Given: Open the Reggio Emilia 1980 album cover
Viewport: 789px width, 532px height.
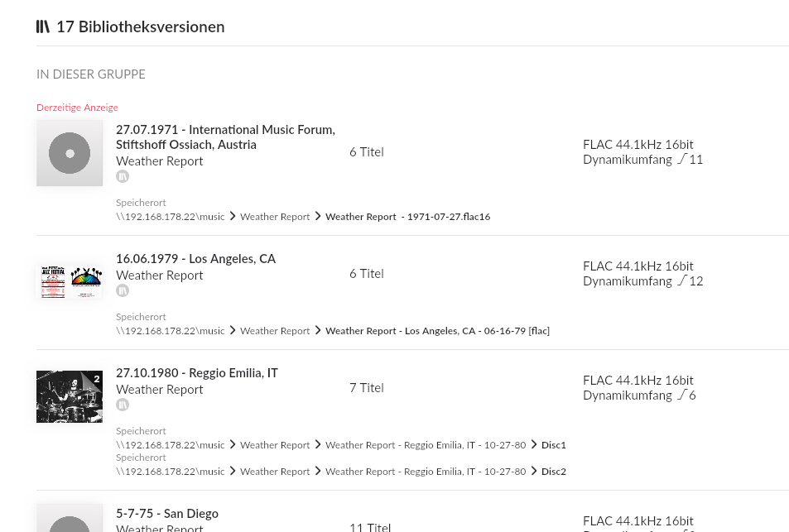Looking at the screenshot, I should pos(70,396).
